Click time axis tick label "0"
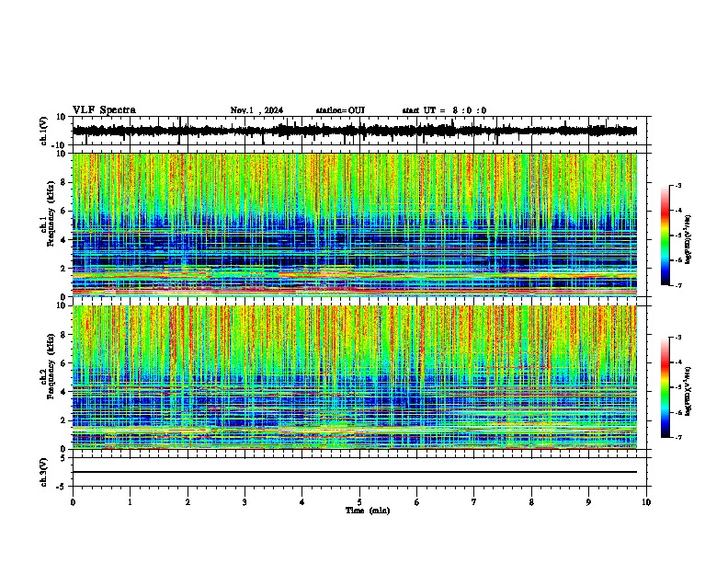The image size is (728, 563). pyautogui.click(x=73, y=502)
